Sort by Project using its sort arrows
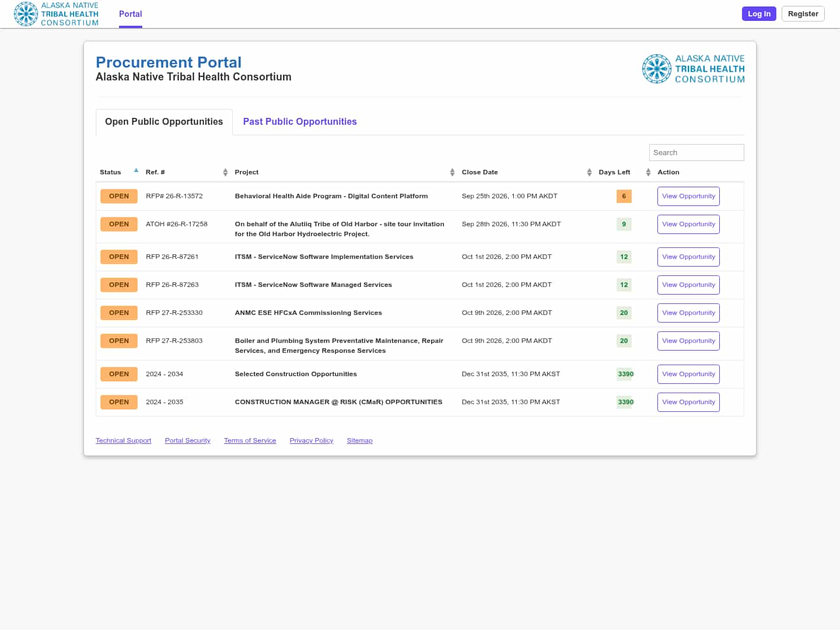This screenshot has height=630, width=840. click(x=452, y=172)
